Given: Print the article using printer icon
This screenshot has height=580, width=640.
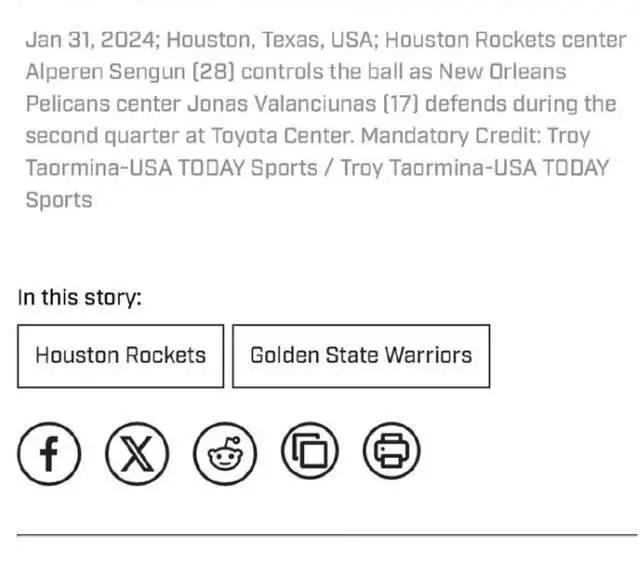Looking at the screenshot, I should [x=391, y=451].
